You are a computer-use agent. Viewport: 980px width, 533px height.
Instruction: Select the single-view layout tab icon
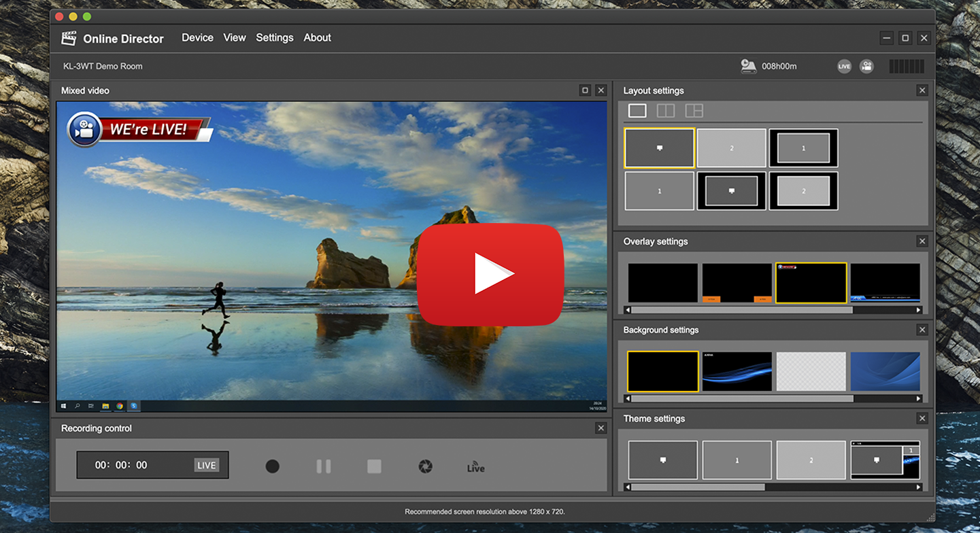click(x=637, y=111)
